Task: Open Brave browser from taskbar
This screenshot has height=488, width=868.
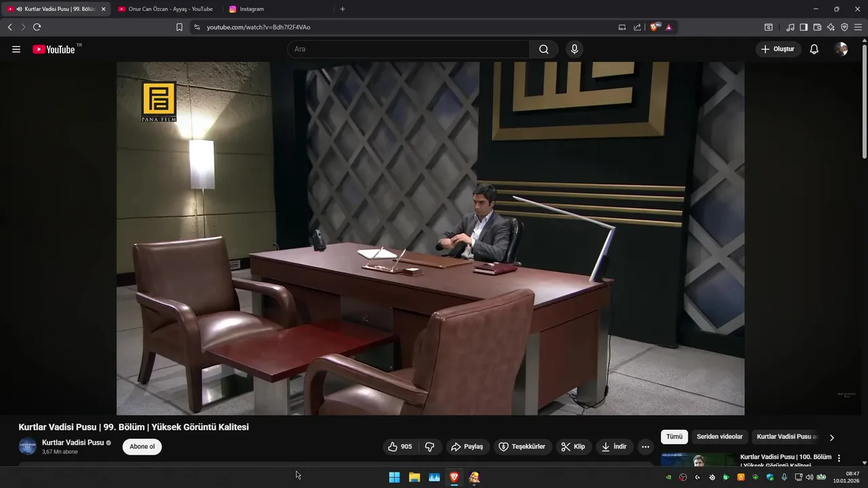Action: (x=454, y=477)
